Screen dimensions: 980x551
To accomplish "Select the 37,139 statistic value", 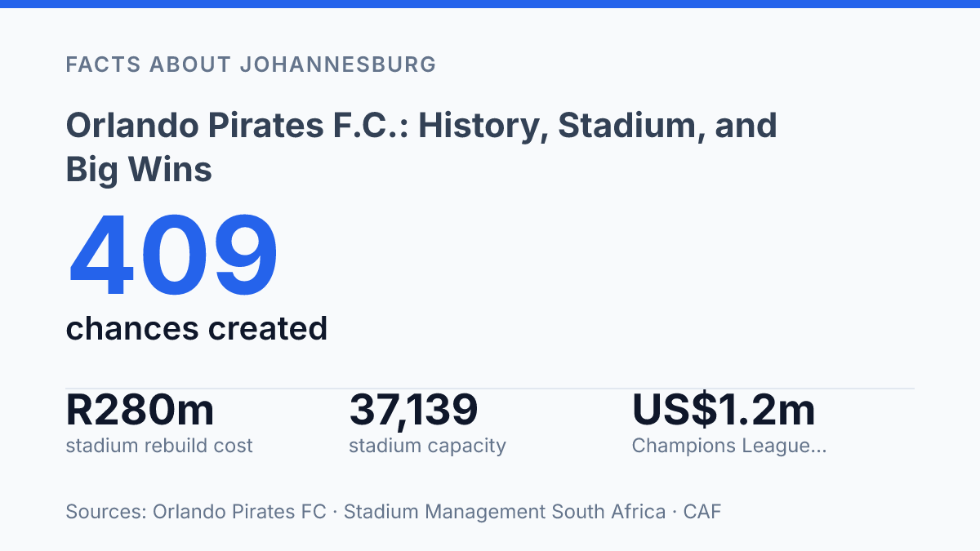I will (413, 410).
